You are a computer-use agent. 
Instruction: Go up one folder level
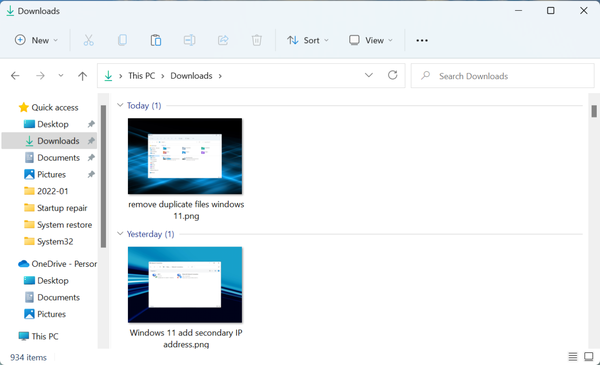coord(82,76)
